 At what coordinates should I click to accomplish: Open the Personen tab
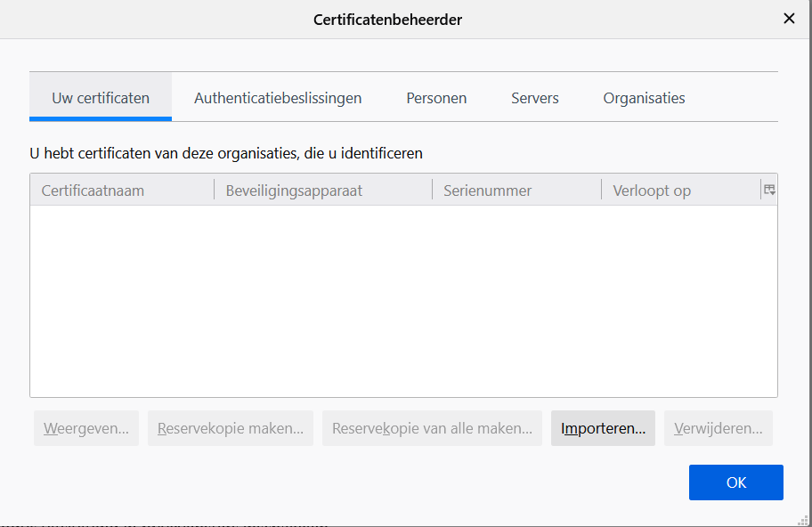click(x=436, y=98)
